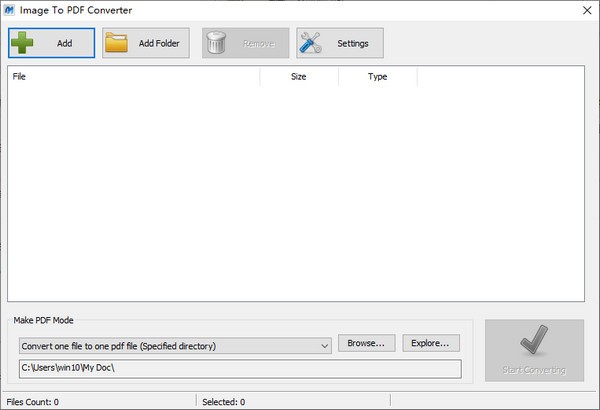Image resolution: width=600 pixels, height=410 pixels.
Task: Click the 'Make PDF Mode' group label
Action: pos(43,320)
